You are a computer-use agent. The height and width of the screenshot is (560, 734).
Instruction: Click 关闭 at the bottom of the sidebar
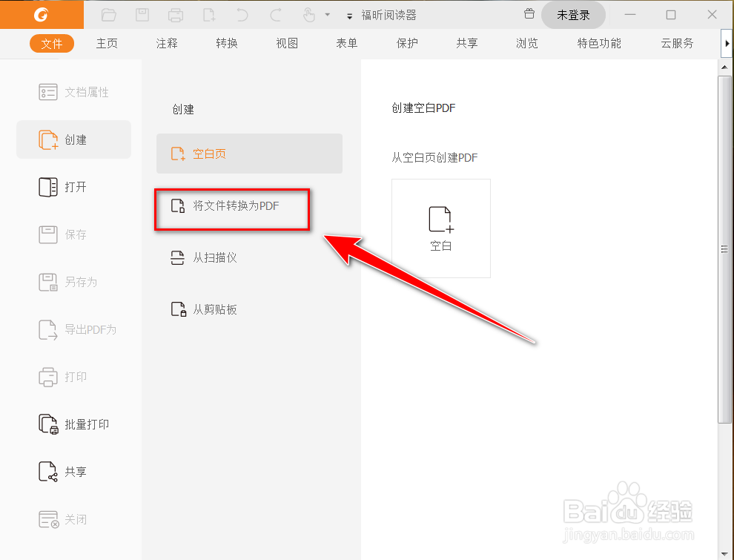click(73, 519)
